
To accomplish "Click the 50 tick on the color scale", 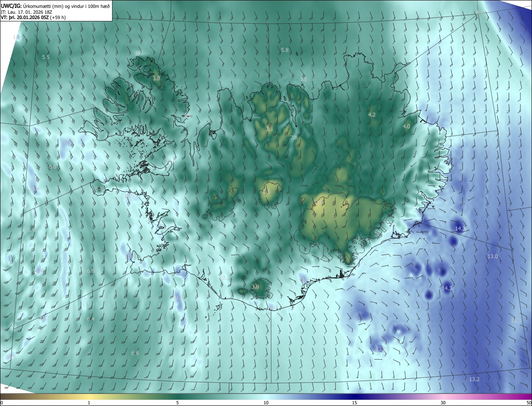I will click(529, 403).
